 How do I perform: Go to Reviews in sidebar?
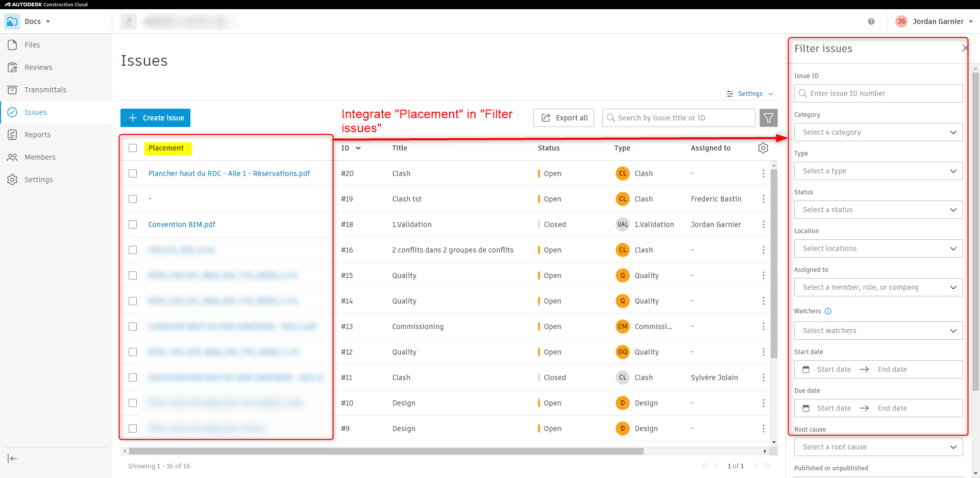tap(56, 67)
